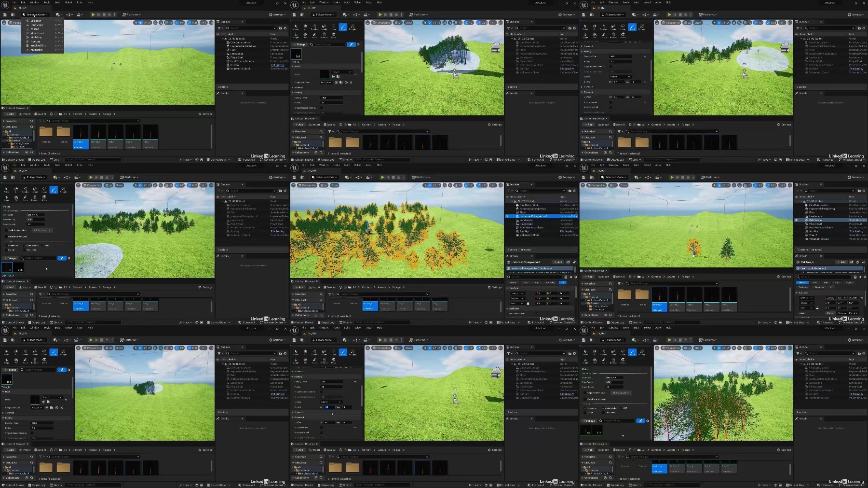Center frame: click Details favorites star icon
The height and width of the screenshot is (488, 868).
(x=571, y=277)
